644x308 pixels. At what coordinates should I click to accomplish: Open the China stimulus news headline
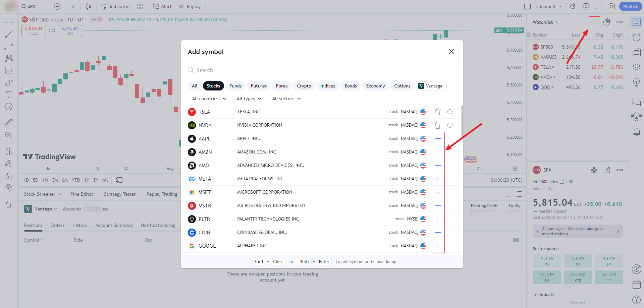[578, 231]
